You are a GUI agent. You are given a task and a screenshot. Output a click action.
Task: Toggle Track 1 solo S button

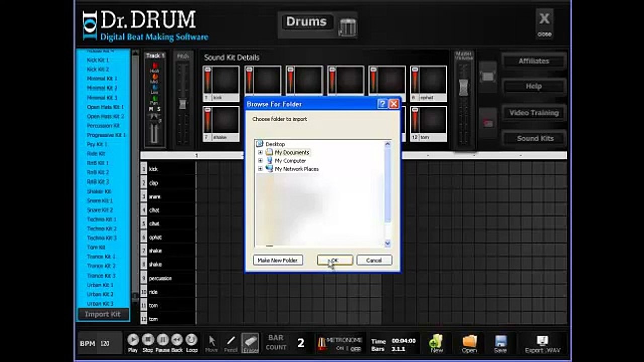[159, 109]
